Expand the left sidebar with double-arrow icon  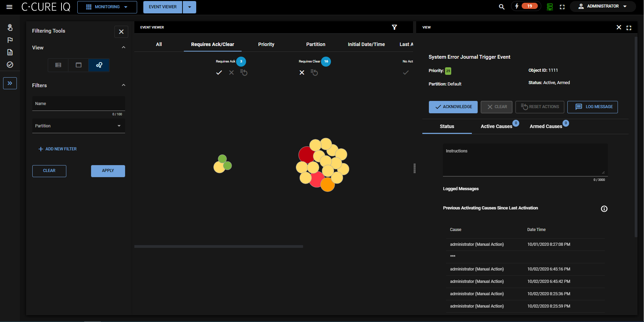(x=10, y=83)
